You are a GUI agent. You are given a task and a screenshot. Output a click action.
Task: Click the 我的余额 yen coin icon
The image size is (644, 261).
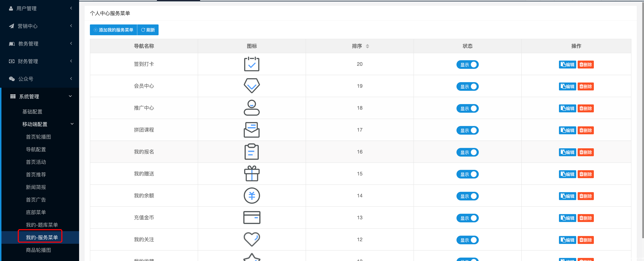coord(252,196)
